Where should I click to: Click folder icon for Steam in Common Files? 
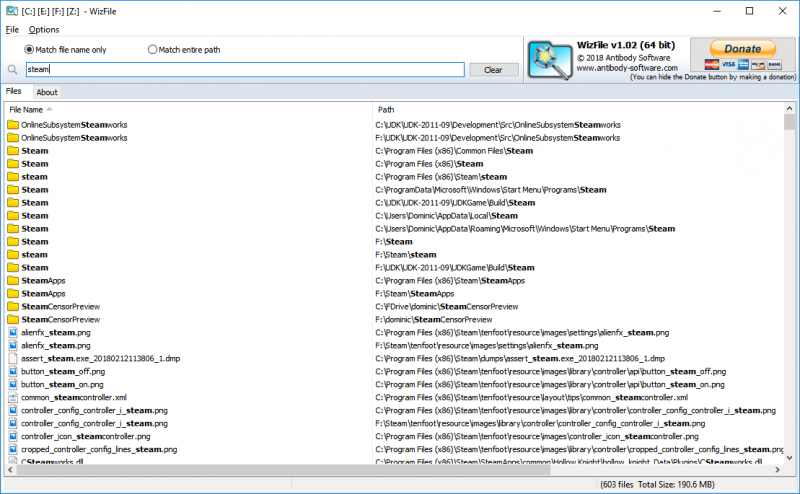point(13,151)
